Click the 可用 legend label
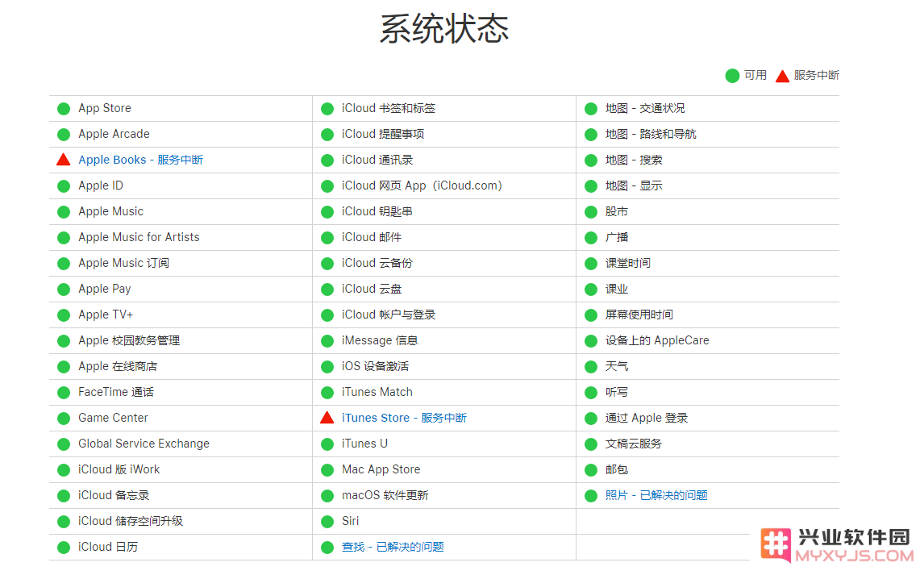 [755, 76]
